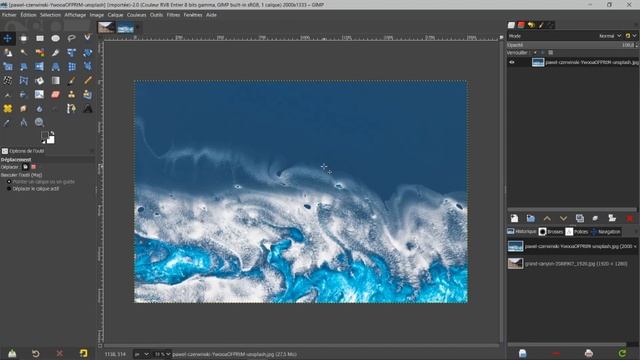Click the background color swatch
The image size is (640, 360).
click(x=50, y=140)
